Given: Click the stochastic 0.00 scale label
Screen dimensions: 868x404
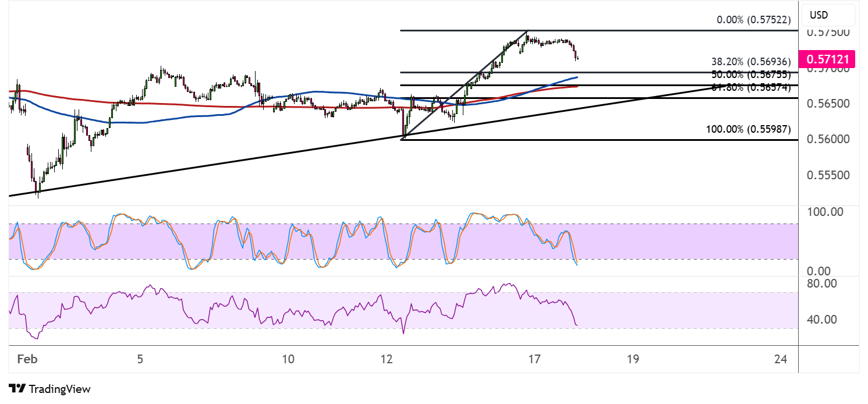Looking at the screenshot, I should (x=819, y=271).
